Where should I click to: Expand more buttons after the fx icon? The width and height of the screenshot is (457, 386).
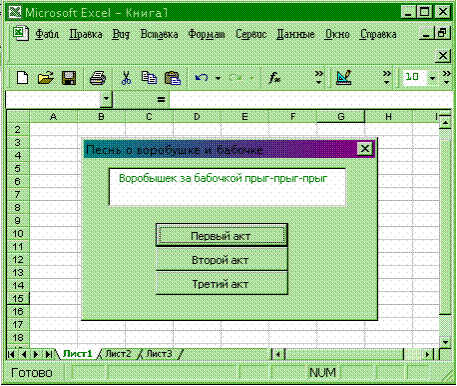click(319, 77)
